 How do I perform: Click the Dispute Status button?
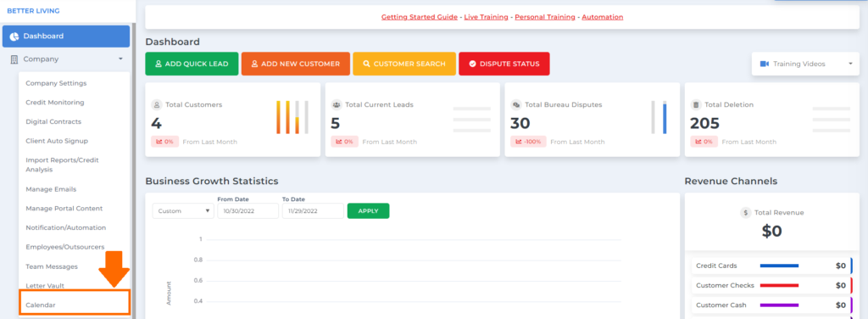click(504, 64)
